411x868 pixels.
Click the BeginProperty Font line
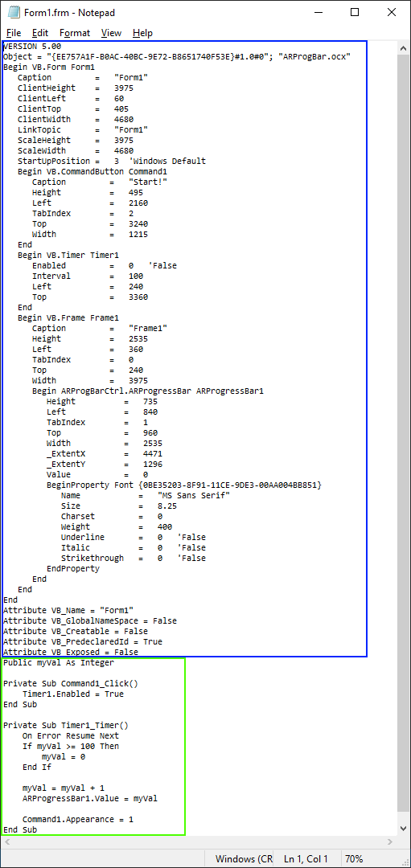pyautogui.click(x=184, y=485)
